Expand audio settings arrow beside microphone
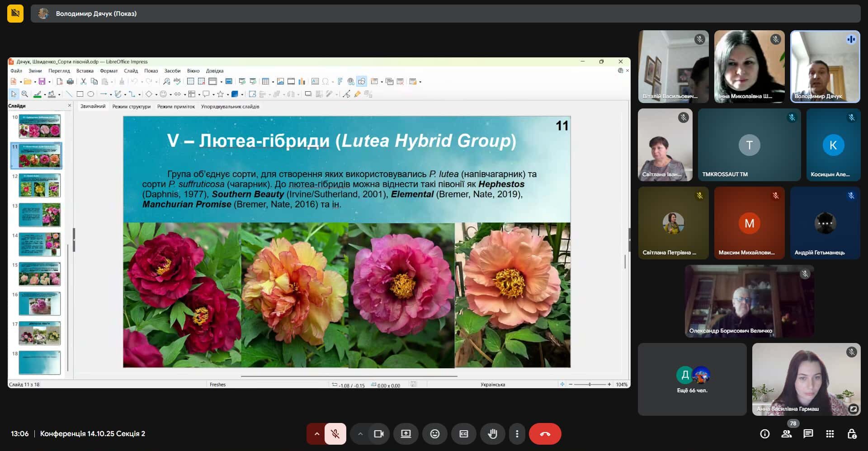The height and width of the screenshot is (451, 868). (x=317, y=434)
